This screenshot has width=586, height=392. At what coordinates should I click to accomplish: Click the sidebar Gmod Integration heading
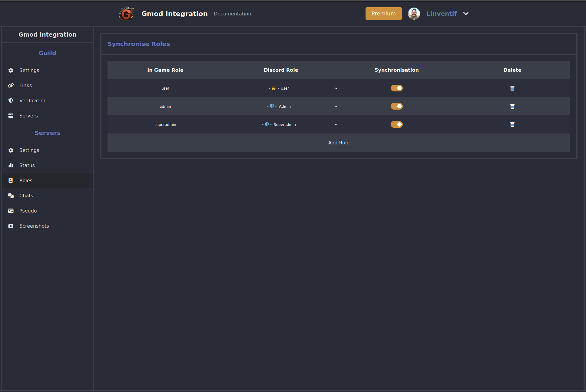48,35
